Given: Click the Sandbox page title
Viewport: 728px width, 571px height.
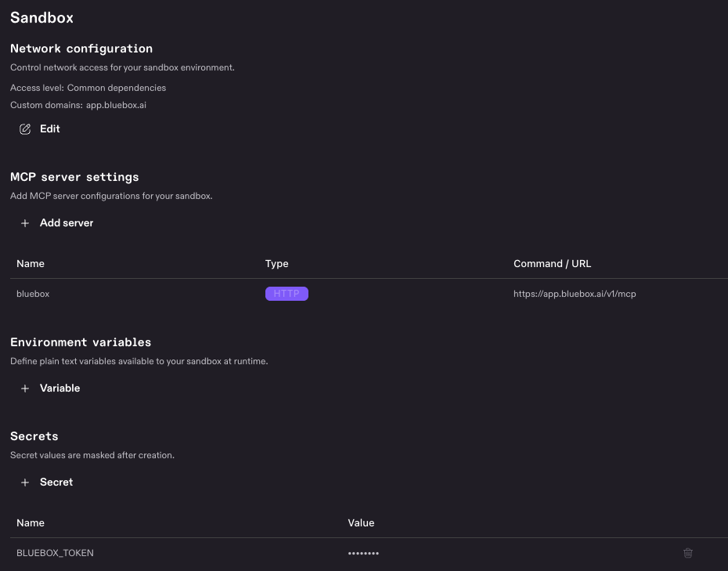Looking at the screenshot, I should (x=41, y=18).
